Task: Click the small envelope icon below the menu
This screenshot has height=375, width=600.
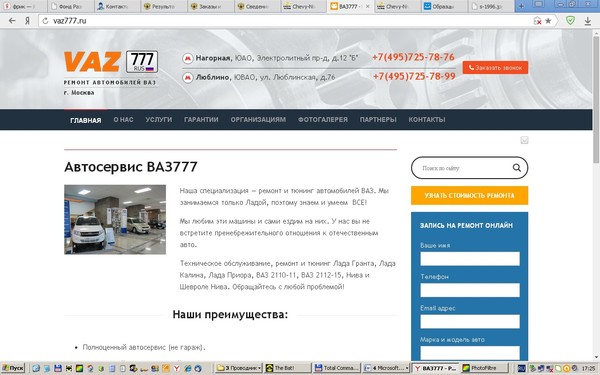Action: tap(524, 140)
